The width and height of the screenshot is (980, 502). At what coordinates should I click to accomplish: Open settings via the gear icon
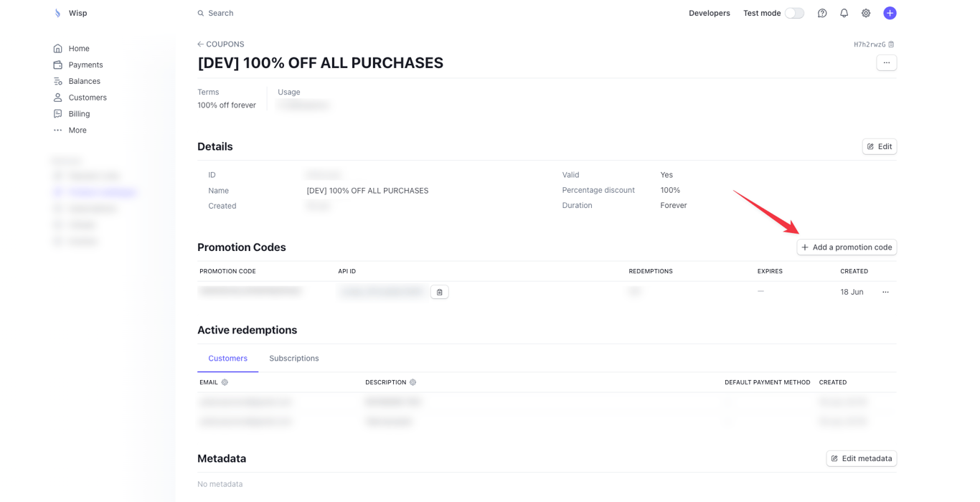866,13
